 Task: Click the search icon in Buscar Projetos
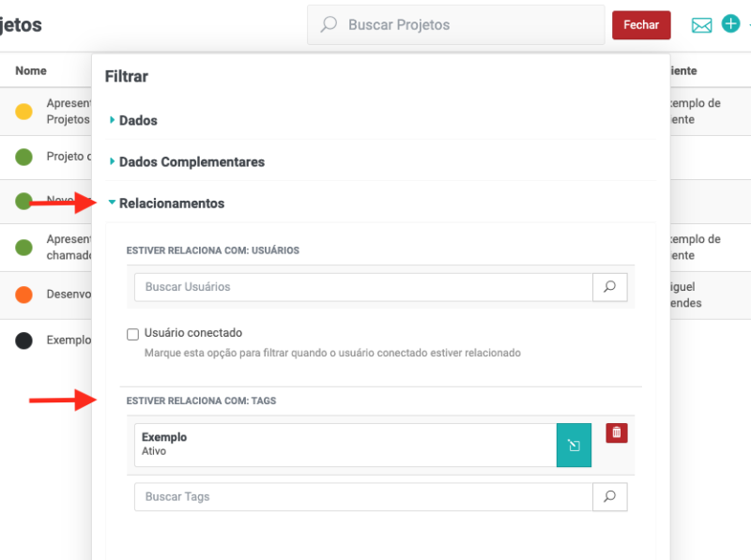(329, 25)
